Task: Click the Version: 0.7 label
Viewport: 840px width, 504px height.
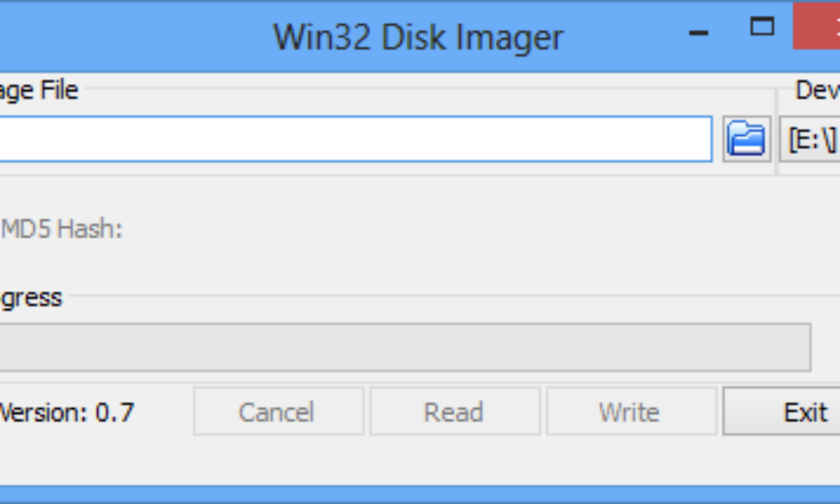Action: point(66,412)
